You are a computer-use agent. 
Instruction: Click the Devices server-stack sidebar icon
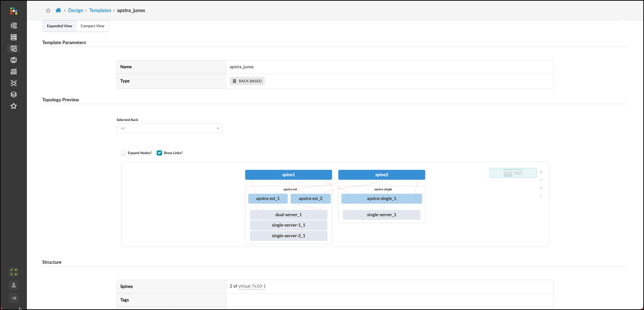click(13, 37)
